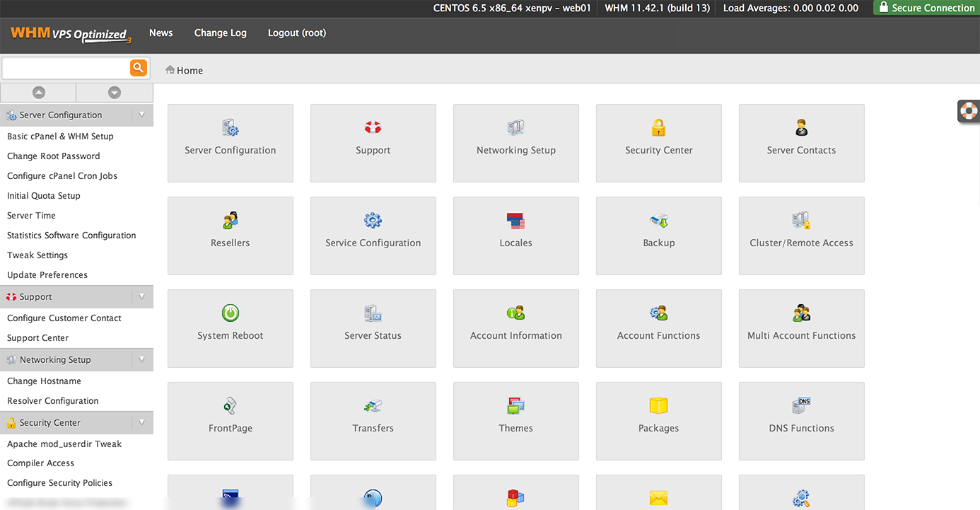Image resolution: width=980 pixels, height=510 pixels.
Task: Open the Multi Account Functions tile
Action: click(x=802, y=329)
